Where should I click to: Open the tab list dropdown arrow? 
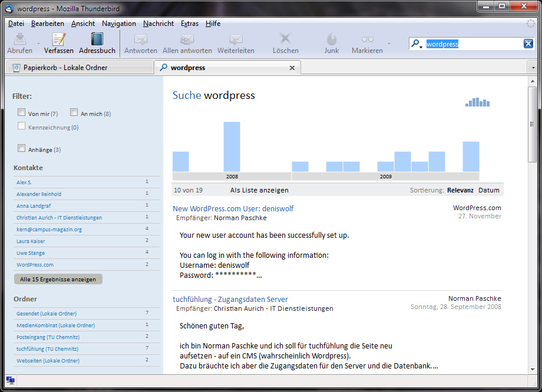pos(533,68)
